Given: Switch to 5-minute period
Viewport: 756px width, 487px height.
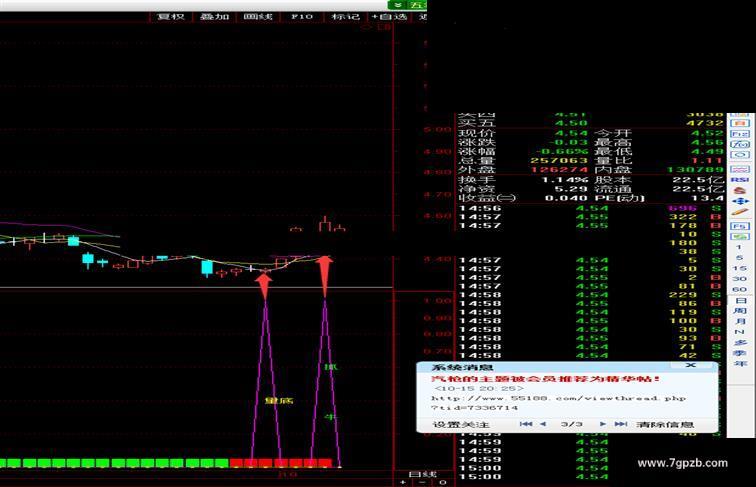Looking at the screenshot, I should [740, 257].
